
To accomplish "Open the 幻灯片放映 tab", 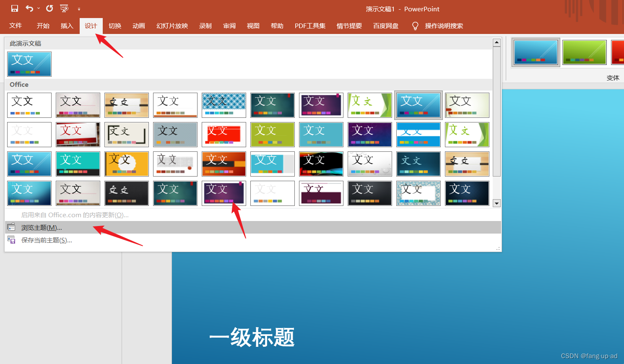I will (x=172, y=26).
